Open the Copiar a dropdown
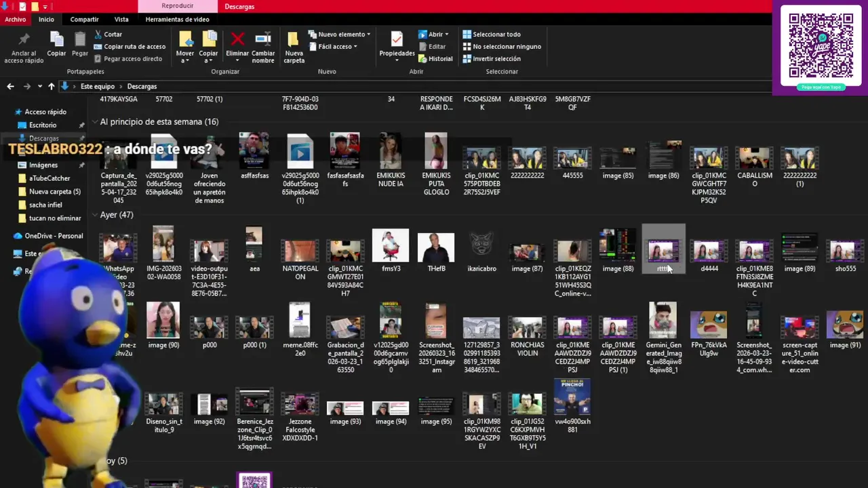 point(208,47)
